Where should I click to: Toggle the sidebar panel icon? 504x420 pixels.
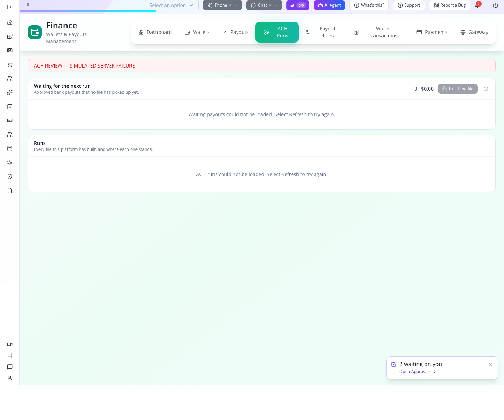pos(10,7)
